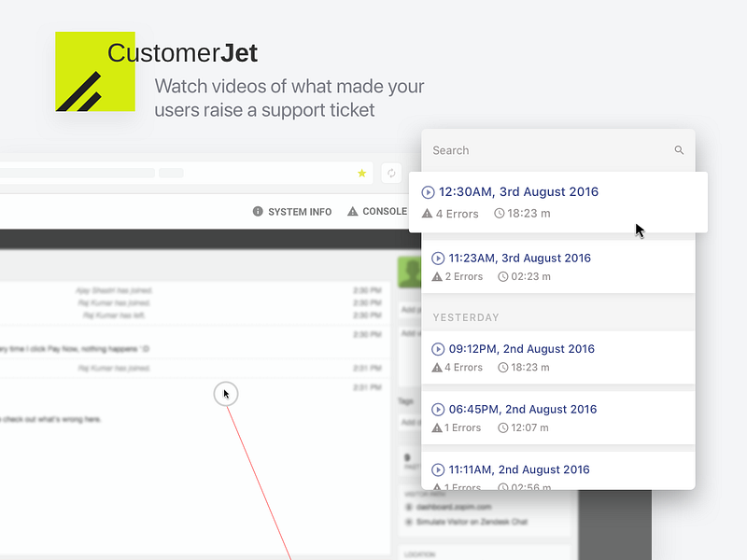This screenshot has height=560, width=747.
Task: Click the magnifier search icon
Action: pos(679,150)
